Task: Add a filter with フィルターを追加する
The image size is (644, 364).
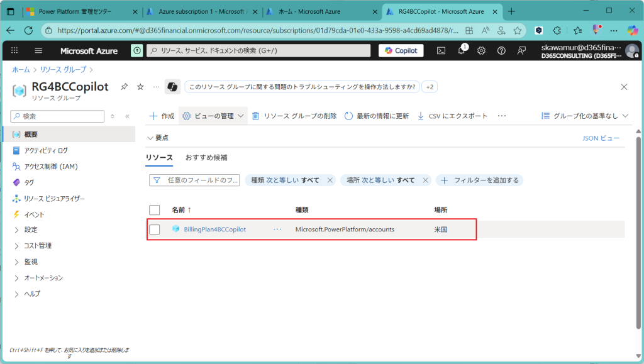Action: click(x=480, y=180)
